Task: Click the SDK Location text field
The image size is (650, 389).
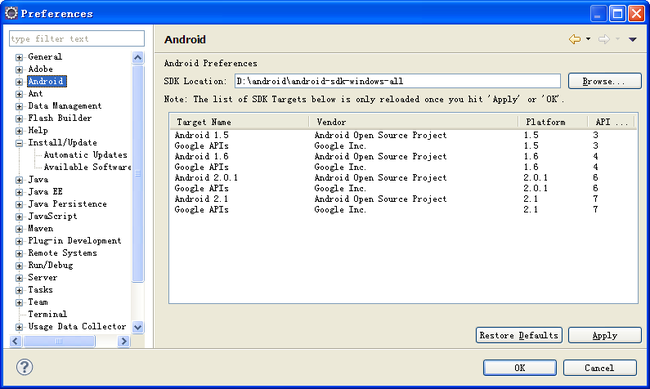Action: [x=398, y=81]
